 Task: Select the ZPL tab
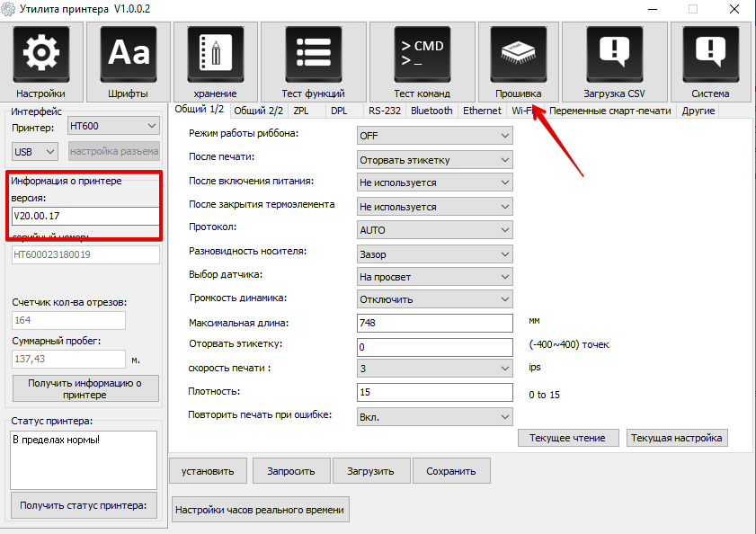(x=301, y=111)
